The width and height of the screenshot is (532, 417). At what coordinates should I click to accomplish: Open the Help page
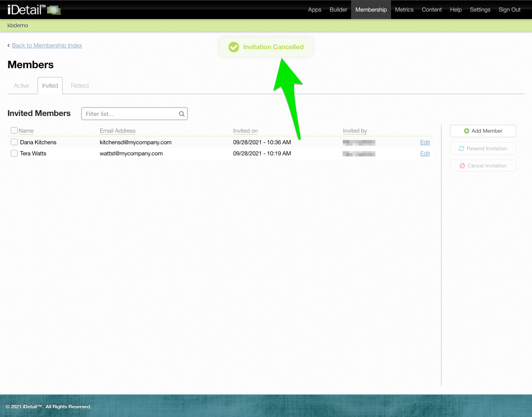point(455,9)
